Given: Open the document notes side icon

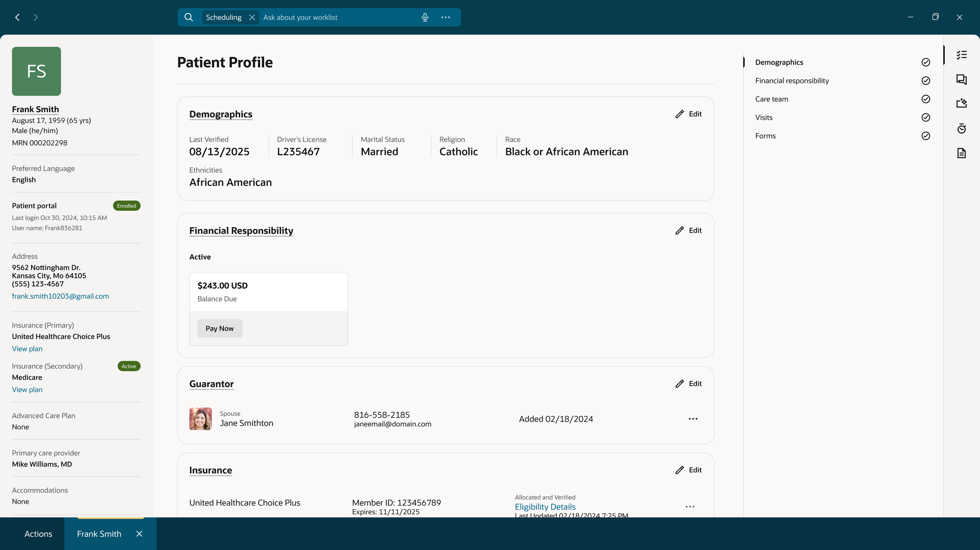Looking at the screenshot, I should (962, 153).
